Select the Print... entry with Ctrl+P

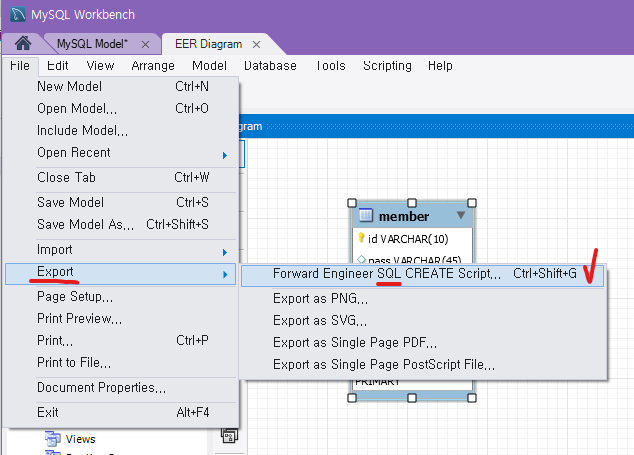point(121,341)
